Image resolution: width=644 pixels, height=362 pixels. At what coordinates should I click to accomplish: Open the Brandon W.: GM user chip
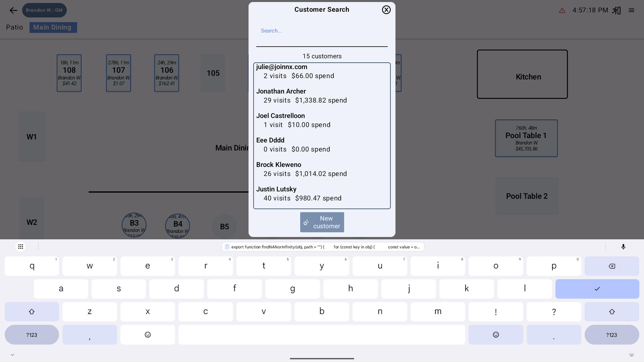44,10
